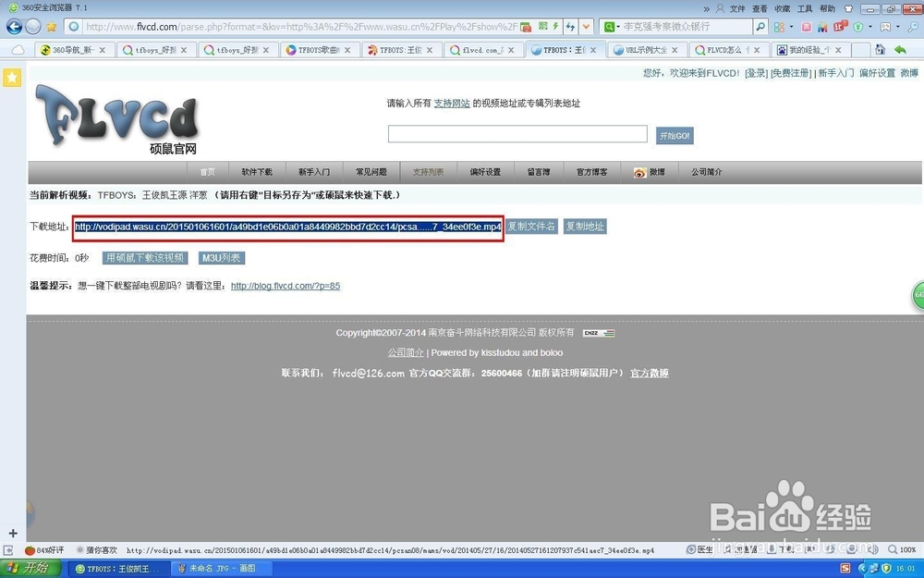
Task: Go back with the browser back arrow
Action: tap(14, 27)
